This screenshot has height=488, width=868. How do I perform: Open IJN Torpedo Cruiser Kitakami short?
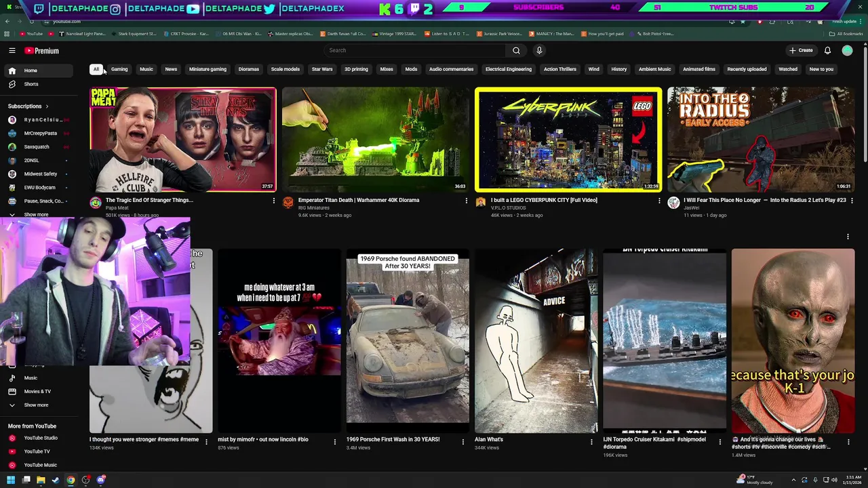click(x=665, y=341)
